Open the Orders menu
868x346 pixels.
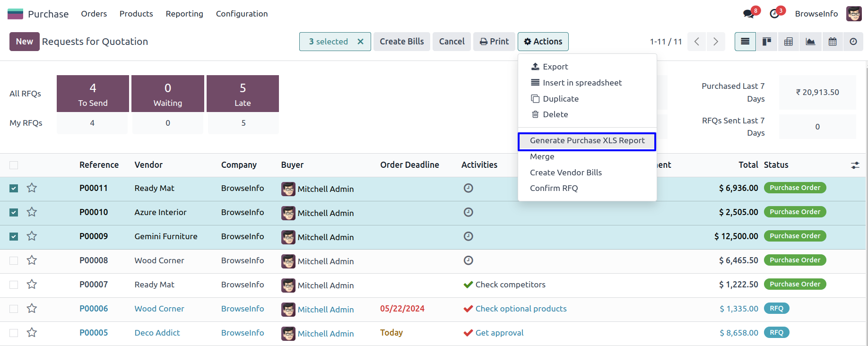click(94, 14)
